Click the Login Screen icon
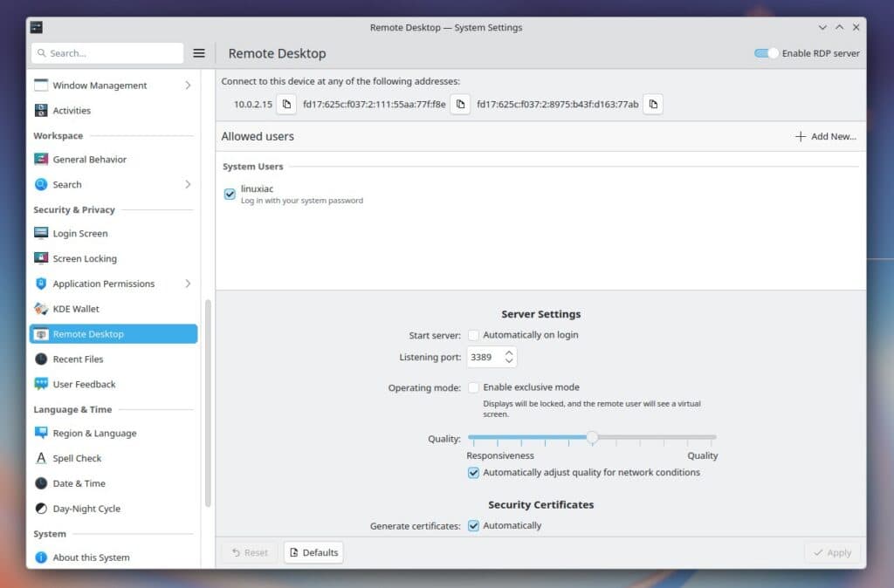The width and height of the screenshot is (894, 588). point(41,233)
